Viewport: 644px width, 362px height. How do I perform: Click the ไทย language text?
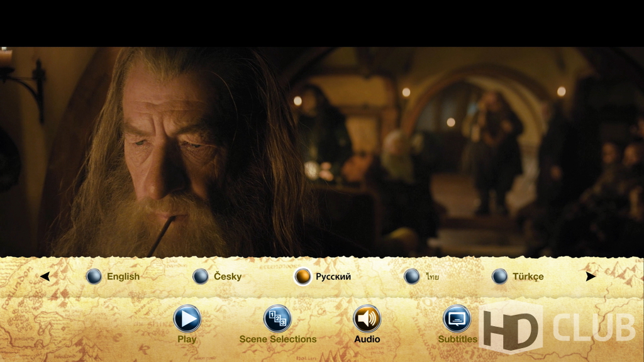433,277
